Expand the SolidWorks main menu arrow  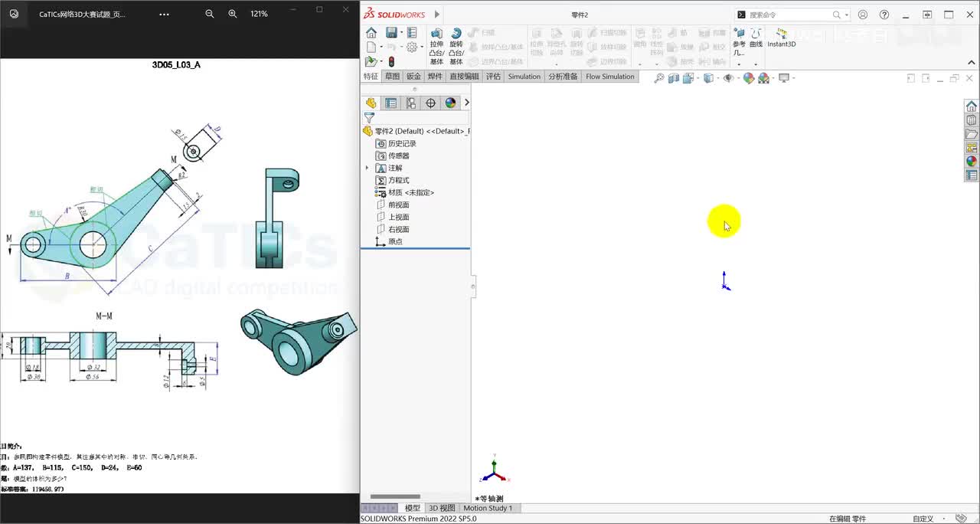click(x=437, y=15)
